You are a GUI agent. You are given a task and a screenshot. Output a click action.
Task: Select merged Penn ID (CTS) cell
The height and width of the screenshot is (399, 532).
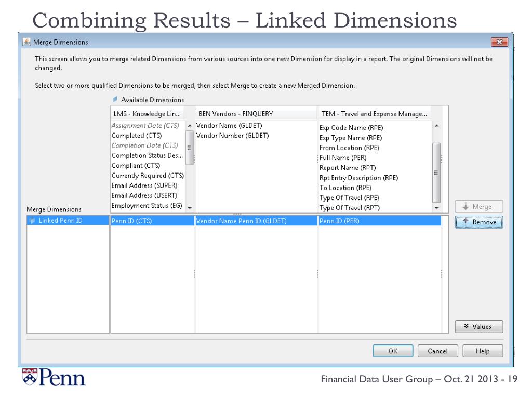coord(152,221)
